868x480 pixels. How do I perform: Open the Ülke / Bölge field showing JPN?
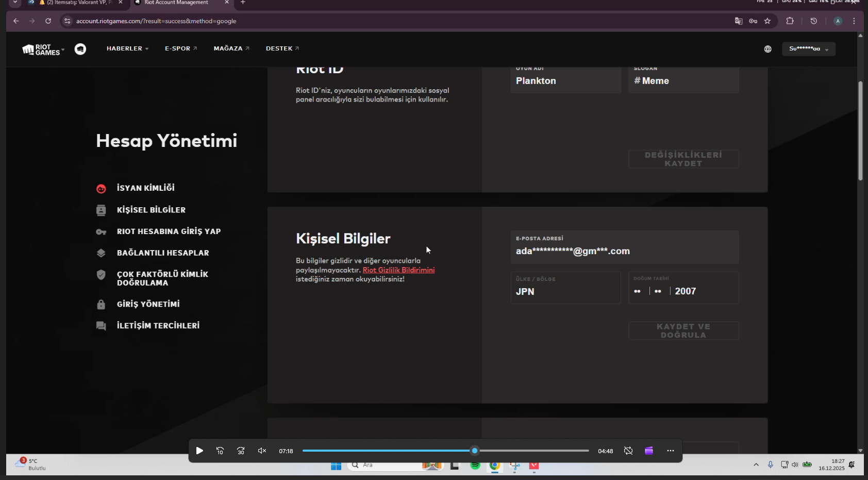coord(565,288)
